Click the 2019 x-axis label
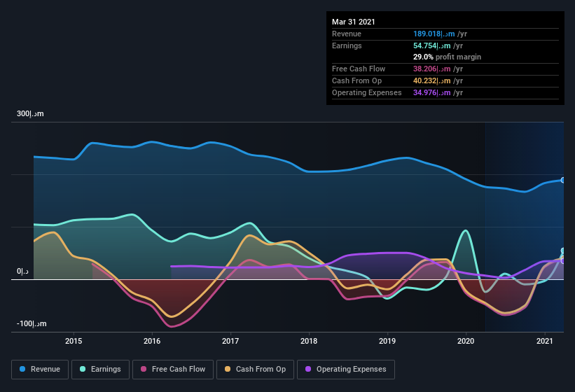Image resolution: width=575 pixels, height=392 pixels. click(387, 341)
